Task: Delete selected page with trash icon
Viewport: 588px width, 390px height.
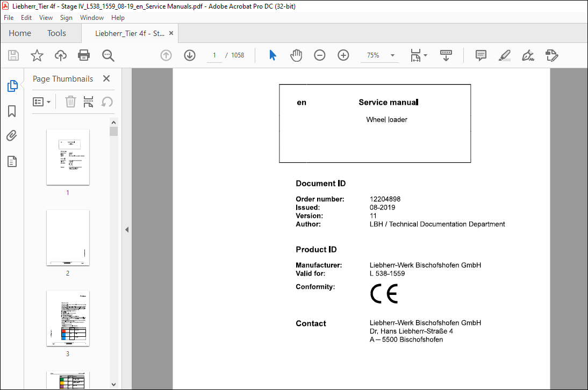Action: pos(70,102)
